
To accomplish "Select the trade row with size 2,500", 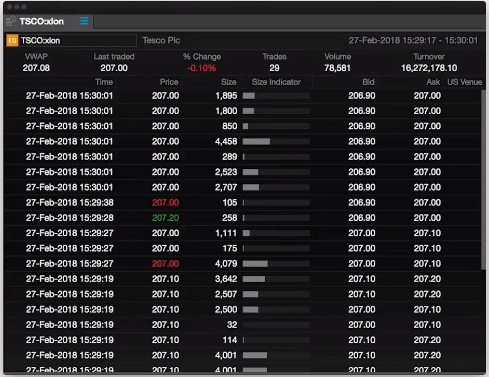I will click(x=242, y=310).
